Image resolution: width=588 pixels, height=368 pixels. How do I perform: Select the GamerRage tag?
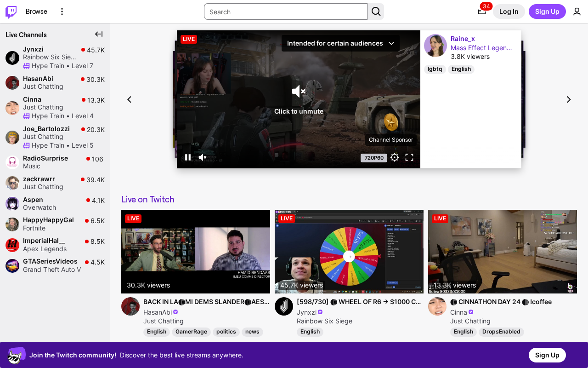pos(191,332)
